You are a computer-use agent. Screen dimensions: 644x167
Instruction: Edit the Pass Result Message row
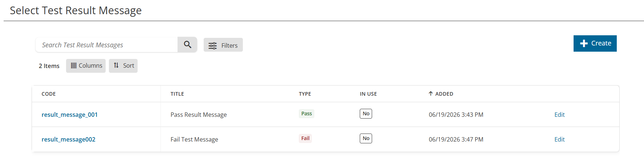(559, 115)
